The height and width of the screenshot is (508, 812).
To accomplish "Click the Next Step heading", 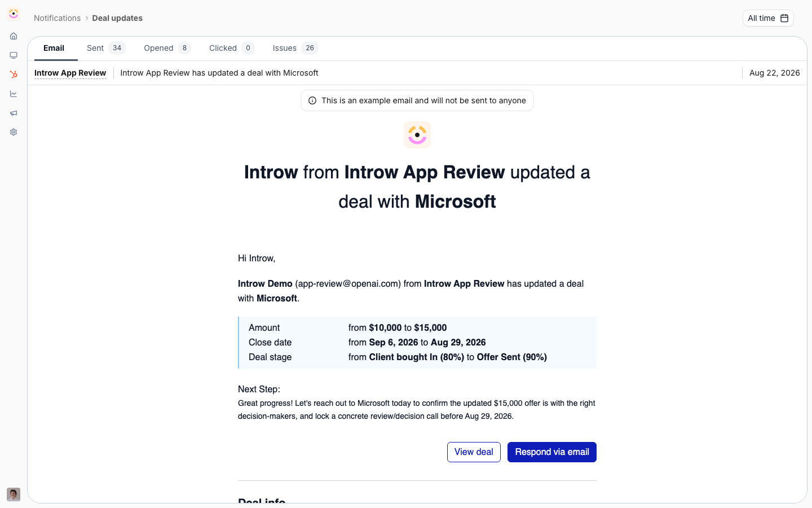I will tap(259, 389).
